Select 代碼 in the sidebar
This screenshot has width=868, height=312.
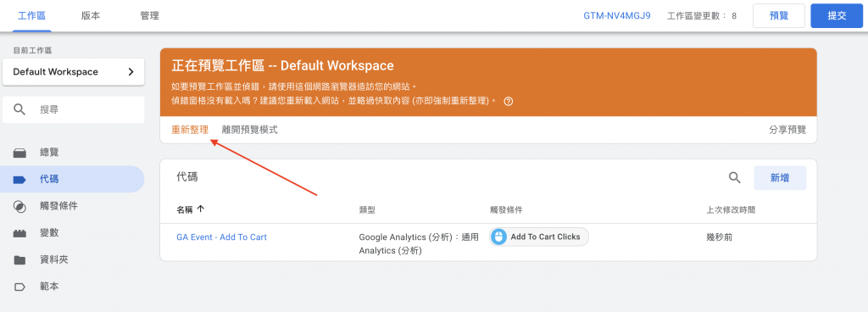tap(72, 179)
